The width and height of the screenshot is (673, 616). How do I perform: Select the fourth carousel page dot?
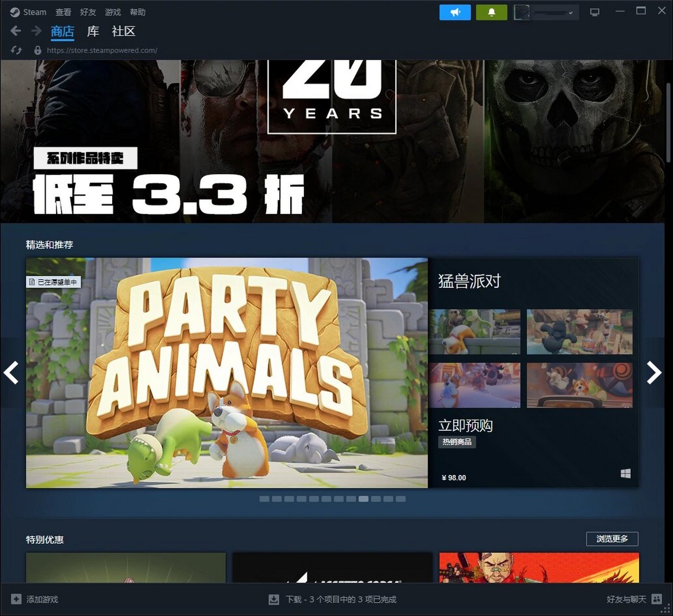302,499
